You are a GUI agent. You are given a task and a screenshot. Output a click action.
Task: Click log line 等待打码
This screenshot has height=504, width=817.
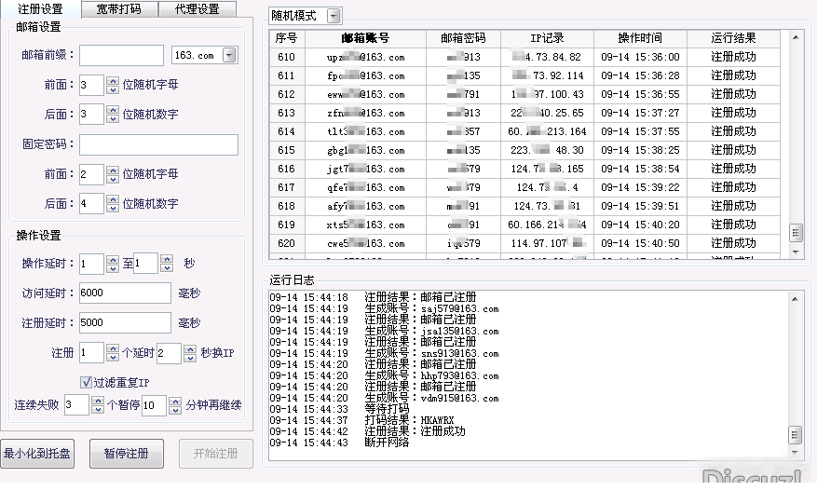(x=339, y=409)
